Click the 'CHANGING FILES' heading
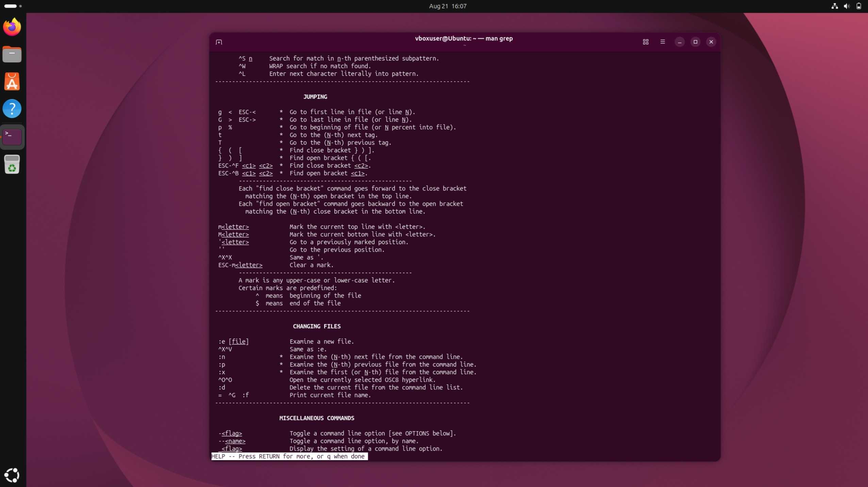 [316, 326]
